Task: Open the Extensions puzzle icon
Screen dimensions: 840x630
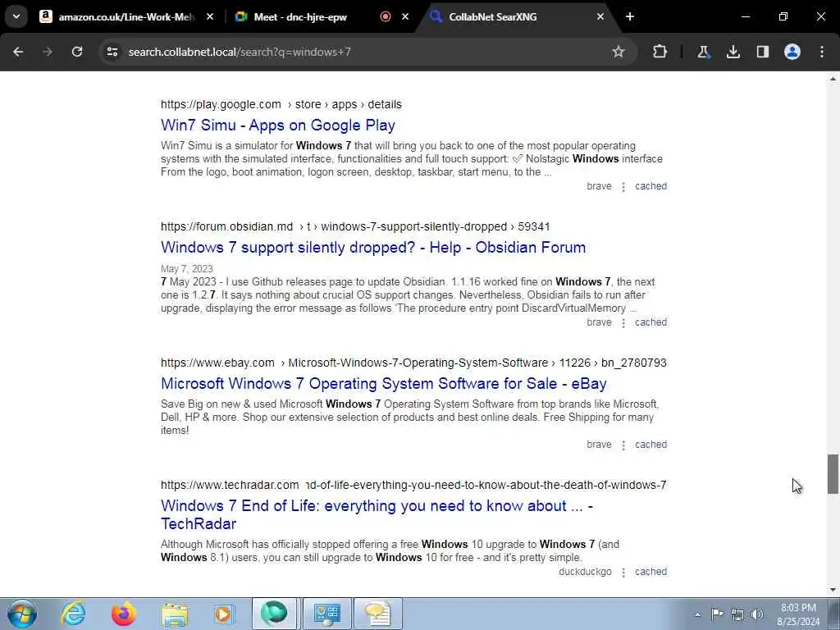Action: [x=660, y=52]
